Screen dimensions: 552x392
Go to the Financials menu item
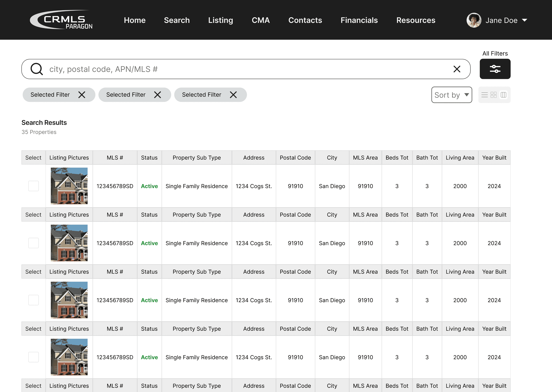[359, 20]
